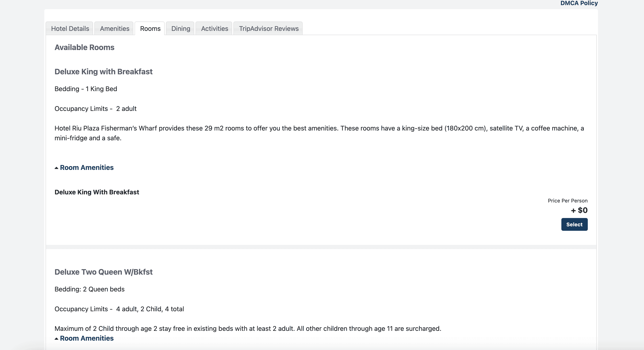This screenshot has width=644, height=350.
Task: Switch to the Amenities tab
Action: 115,29
